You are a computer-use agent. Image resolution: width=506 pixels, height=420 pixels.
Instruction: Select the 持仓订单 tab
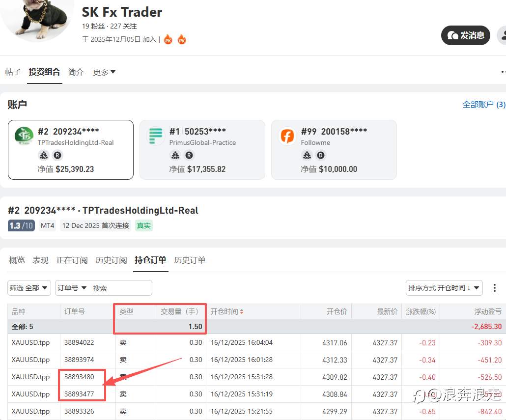tap(150, 260)
